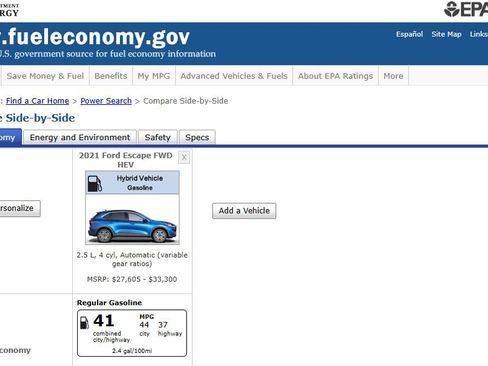Viewport: 488px width, 366px height.
Task: Click the fueleconomy.gov site title
Action: coord(95,37)
